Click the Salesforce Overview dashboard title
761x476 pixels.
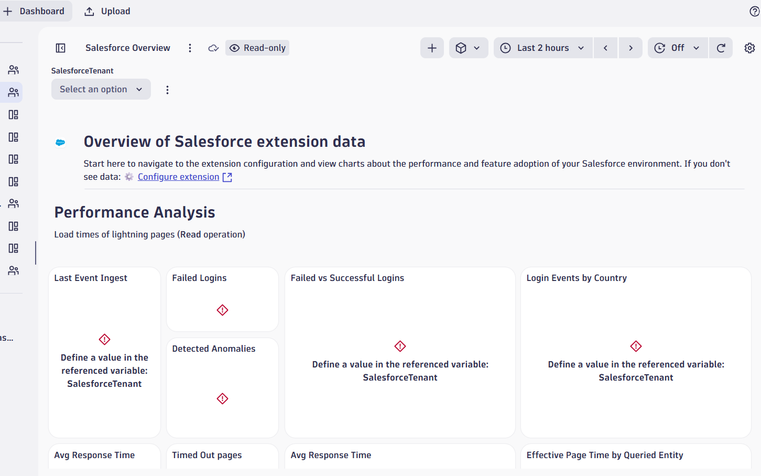(128, 48)
